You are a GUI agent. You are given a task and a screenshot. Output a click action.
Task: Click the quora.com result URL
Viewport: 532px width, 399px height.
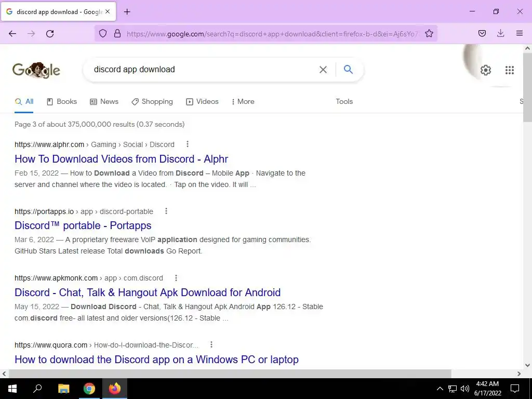pyautogui.click(x=106, y=345)
